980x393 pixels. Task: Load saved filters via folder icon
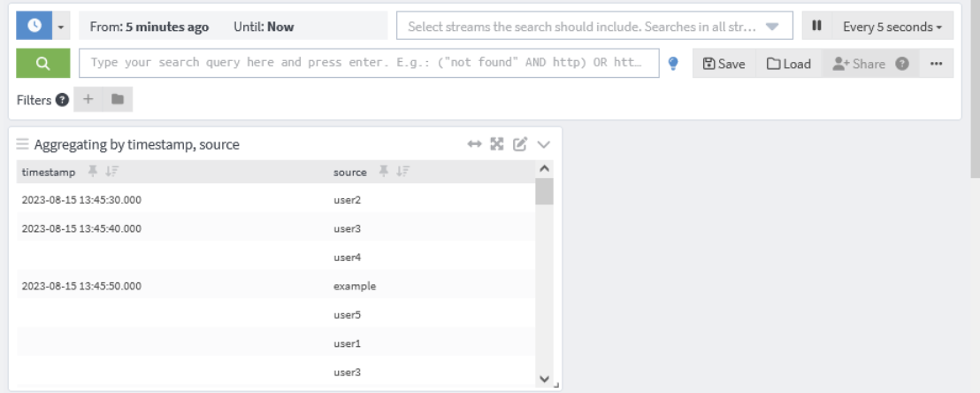(118, 101)
